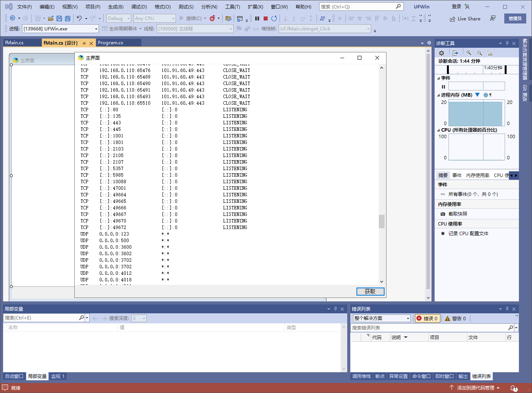
Task: Click the save all files icon
Action: tap(68, 18)
